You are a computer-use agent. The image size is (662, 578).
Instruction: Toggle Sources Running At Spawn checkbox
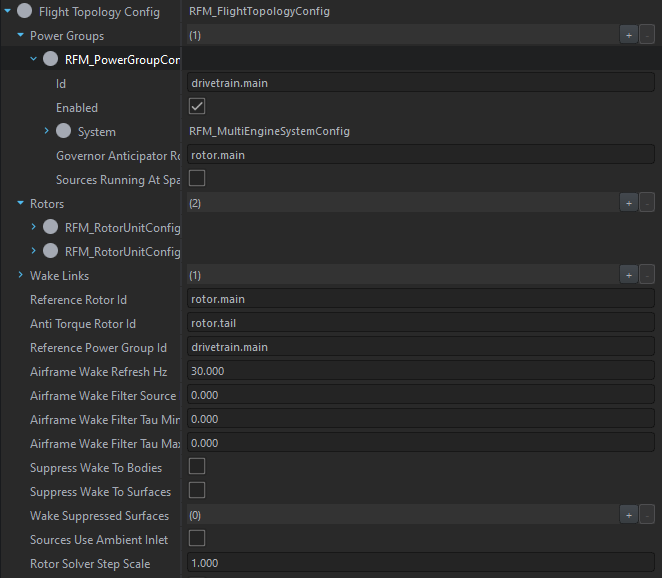coord(197,178)
